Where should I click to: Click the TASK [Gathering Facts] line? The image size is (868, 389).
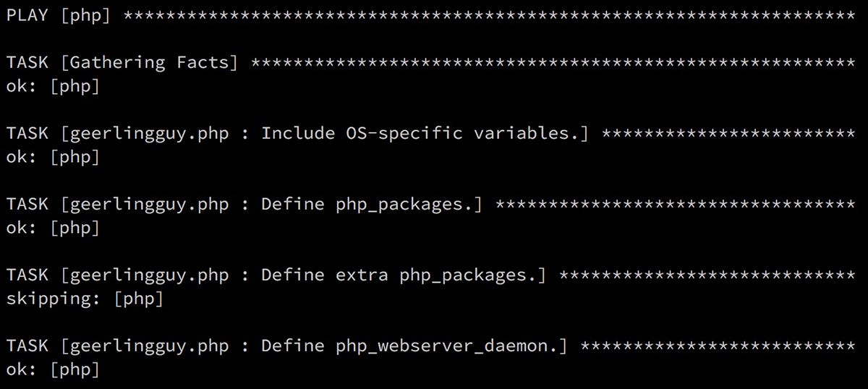tap(431, 63)
